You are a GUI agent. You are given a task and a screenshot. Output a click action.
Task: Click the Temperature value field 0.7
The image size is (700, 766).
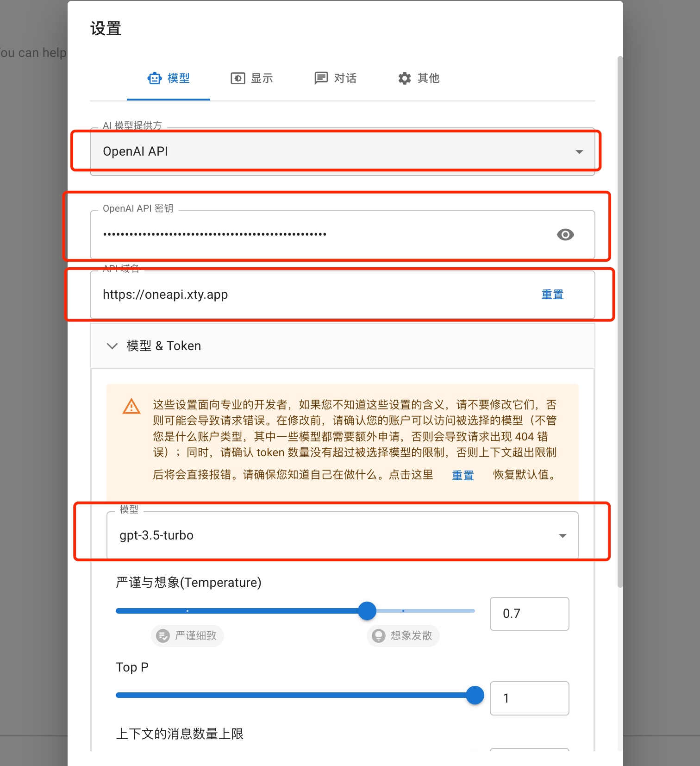pos(529,614)
